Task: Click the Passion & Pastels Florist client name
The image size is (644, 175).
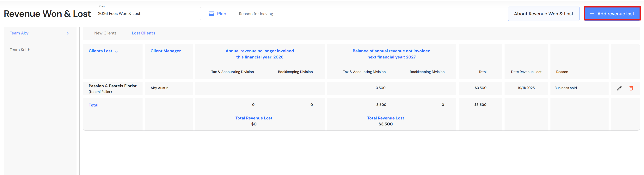Action: 113,86
